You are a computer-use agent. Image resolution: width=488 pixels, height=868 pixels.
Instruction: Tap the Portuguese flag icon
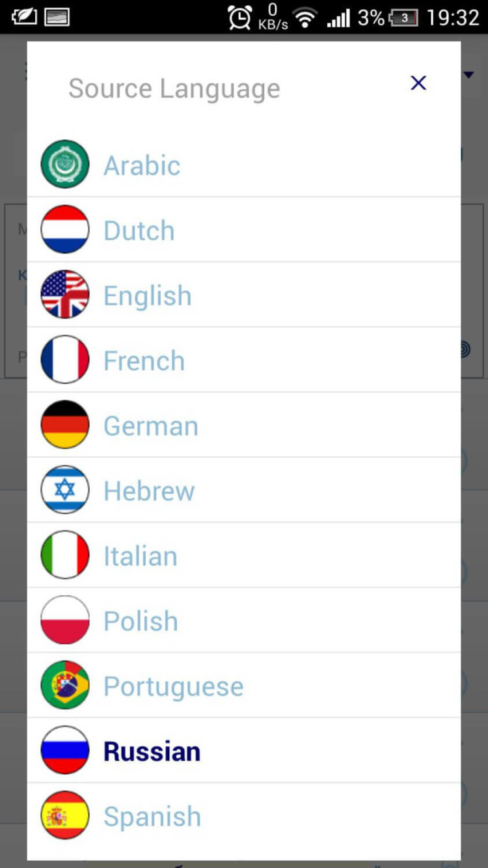click(65, 685)
